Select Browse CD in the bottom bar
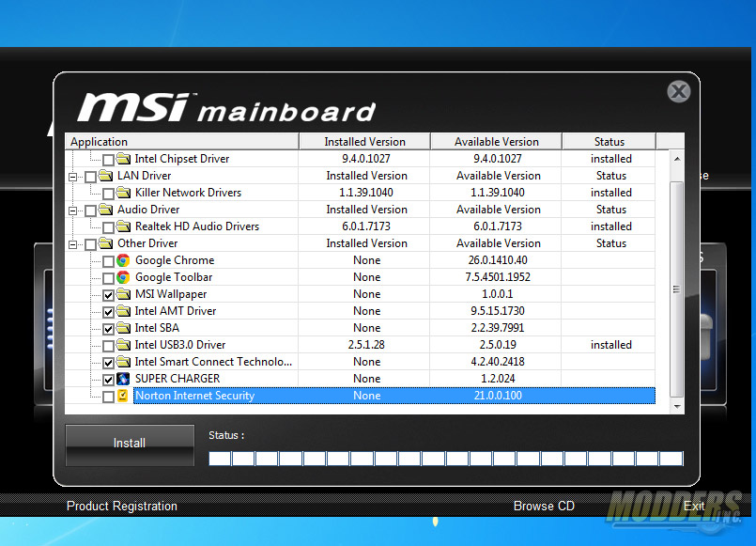Image resolution: width=756 pixels, height=546 pixels. click(x=544, y=506)
